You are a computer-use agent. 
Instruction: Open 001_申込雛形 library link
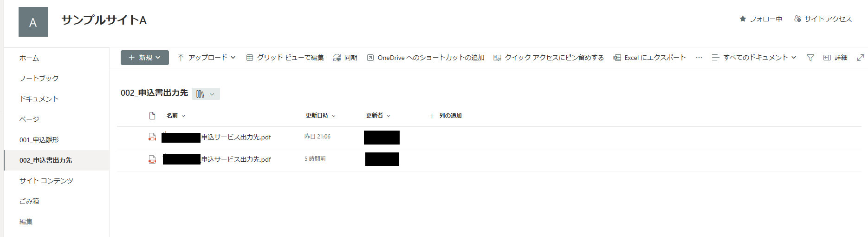click(39, 140)
